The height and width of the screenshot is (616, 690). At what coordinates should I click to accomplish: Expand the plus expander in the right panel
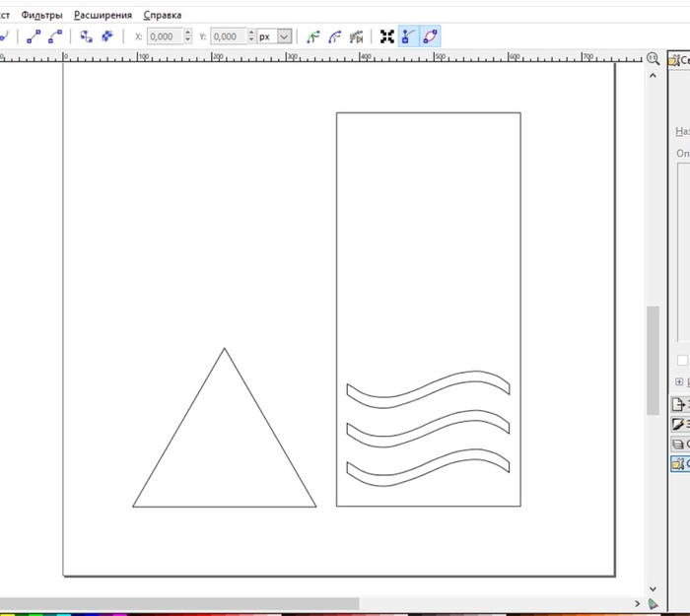point(679,382)
